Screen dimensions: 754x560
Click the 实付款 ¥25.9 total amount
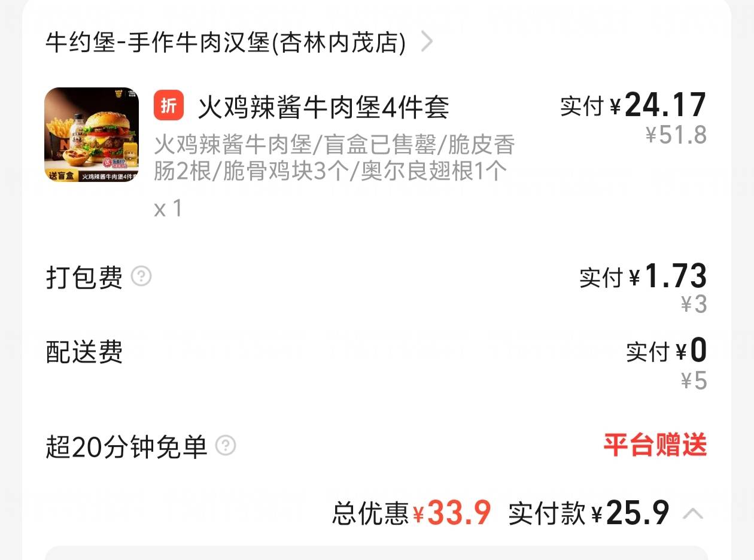pos(589,513)
